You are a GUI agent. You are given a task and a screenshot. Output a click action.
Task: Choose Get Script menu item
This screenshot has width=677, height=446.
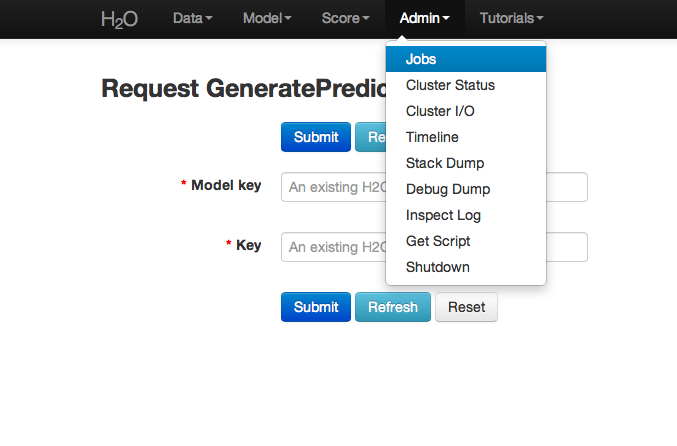coord(438,241)
